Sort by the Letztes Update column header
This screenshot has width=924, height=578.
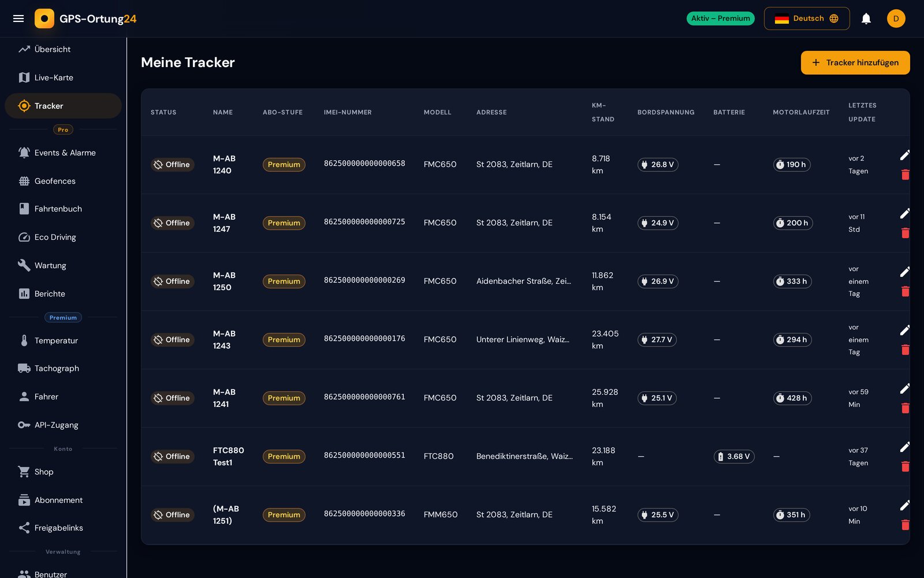click(862, 112)
